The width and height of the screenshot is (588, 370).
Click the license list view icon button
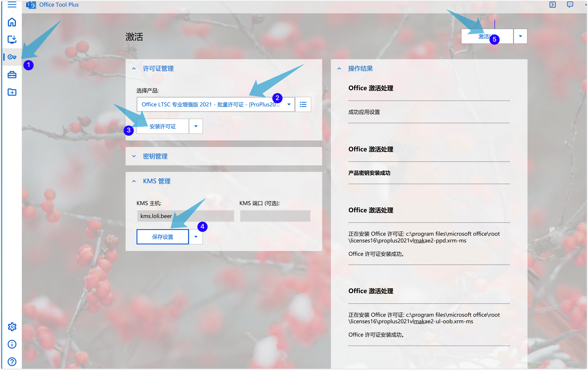click(x=303, y=105)
